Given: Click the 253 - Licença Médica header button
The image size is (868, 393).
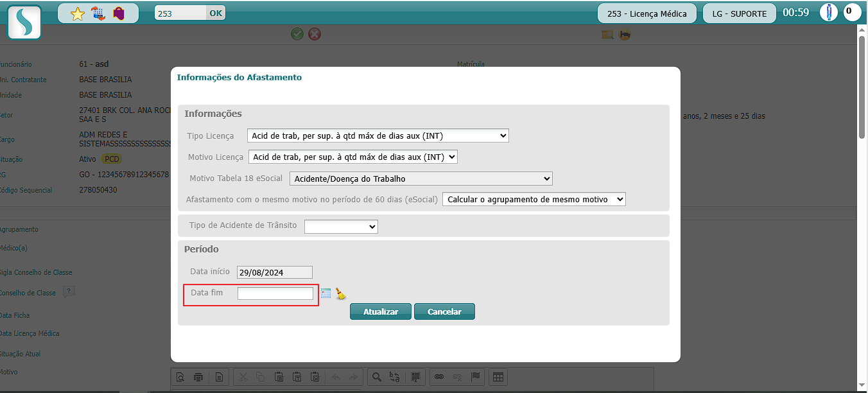Looking at the screenshot, I should (647, 13).
